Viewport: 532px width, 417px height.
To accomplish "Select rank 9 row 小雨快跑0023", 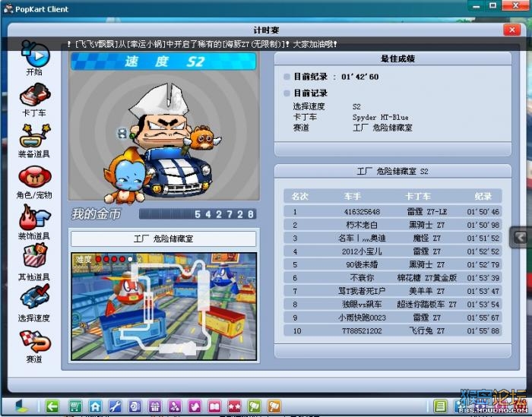I will click(x=393, y=317).
